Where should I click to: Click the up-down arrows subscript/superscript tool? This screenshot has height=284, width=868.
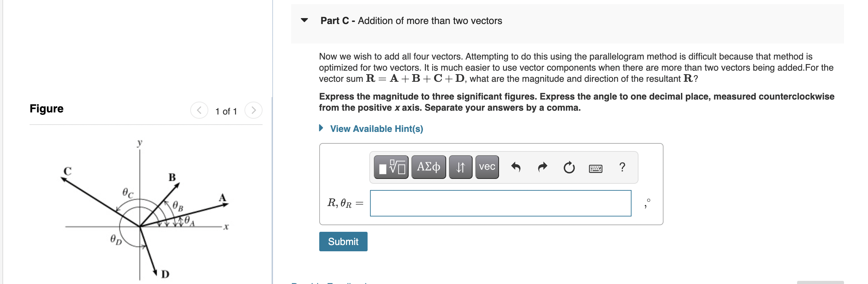(460, 167)
